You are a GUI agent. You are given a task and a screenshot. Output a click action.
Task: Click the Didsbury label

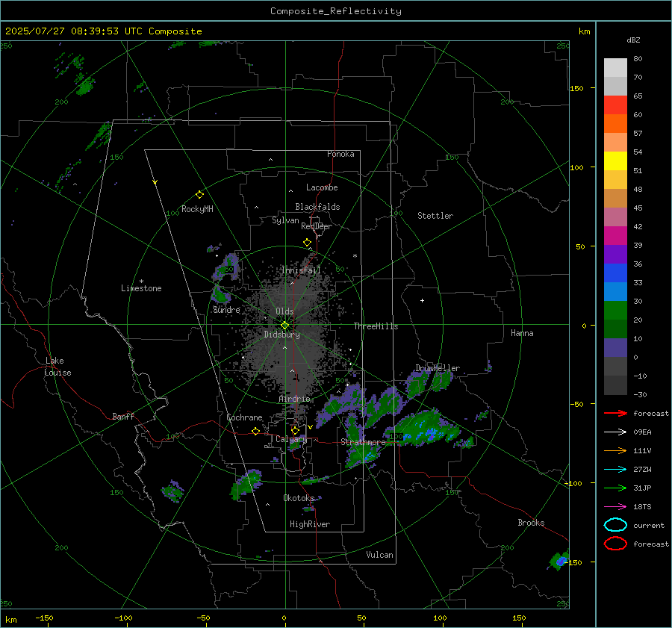point(281,335)
